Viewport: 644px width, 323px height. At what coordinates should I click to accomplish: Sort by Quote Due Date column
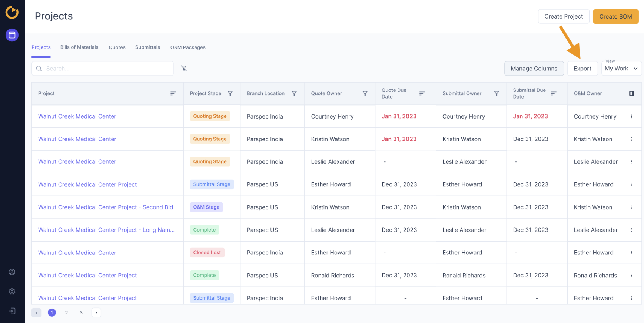tap(422, 94)
